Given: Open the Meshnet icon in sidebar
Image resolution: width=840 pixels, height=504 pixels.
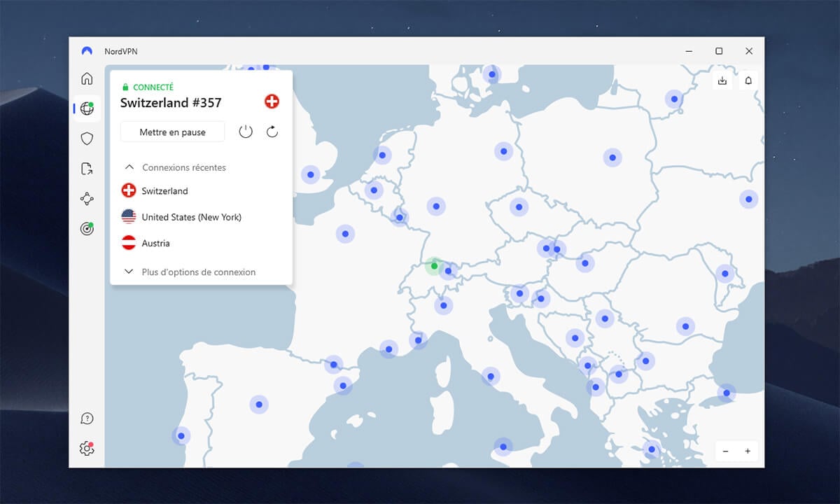Looking at the screenshot, I should 87,199.
